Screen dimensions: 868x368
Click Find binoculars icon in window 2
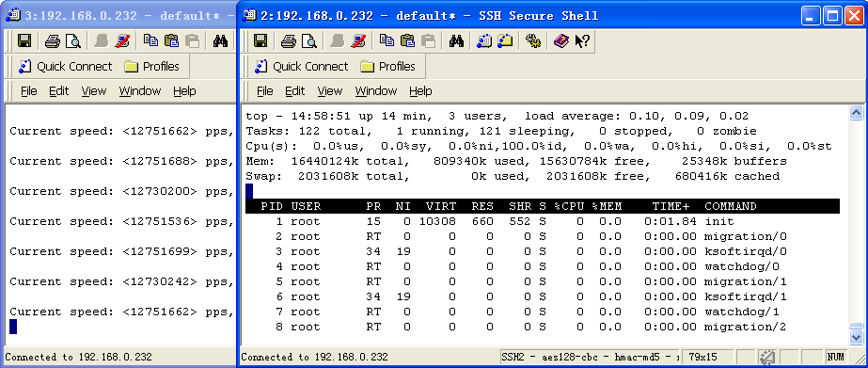point(456,40)
